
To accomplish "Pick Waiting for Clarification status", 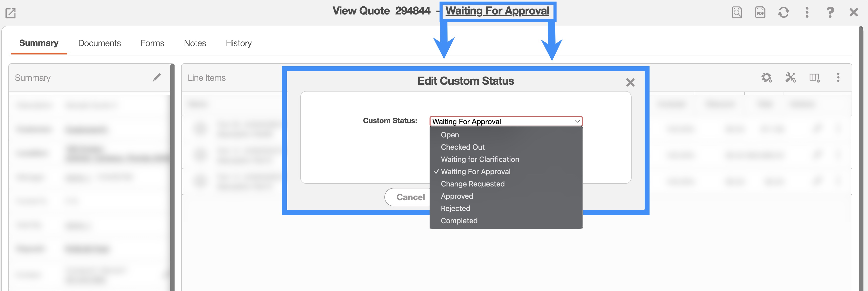I will (480, 159).
